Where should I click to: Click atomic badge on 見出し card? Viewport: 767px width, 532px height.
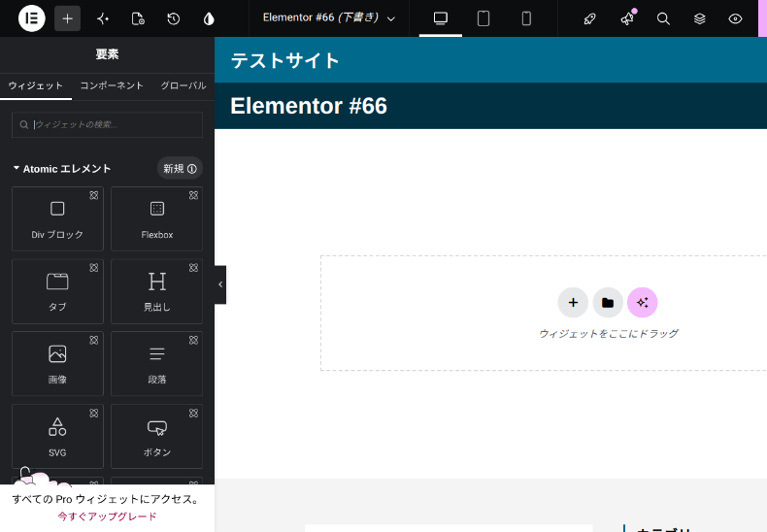(x=194, y=268)
